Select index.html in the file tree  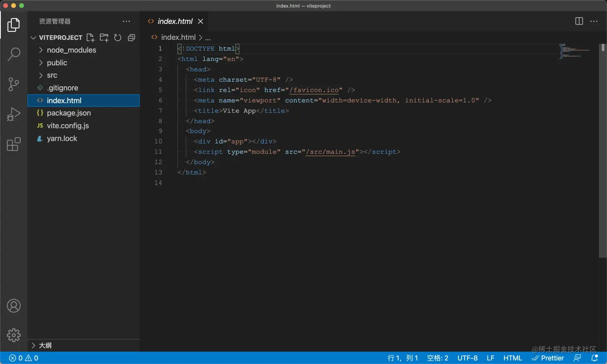84,100
